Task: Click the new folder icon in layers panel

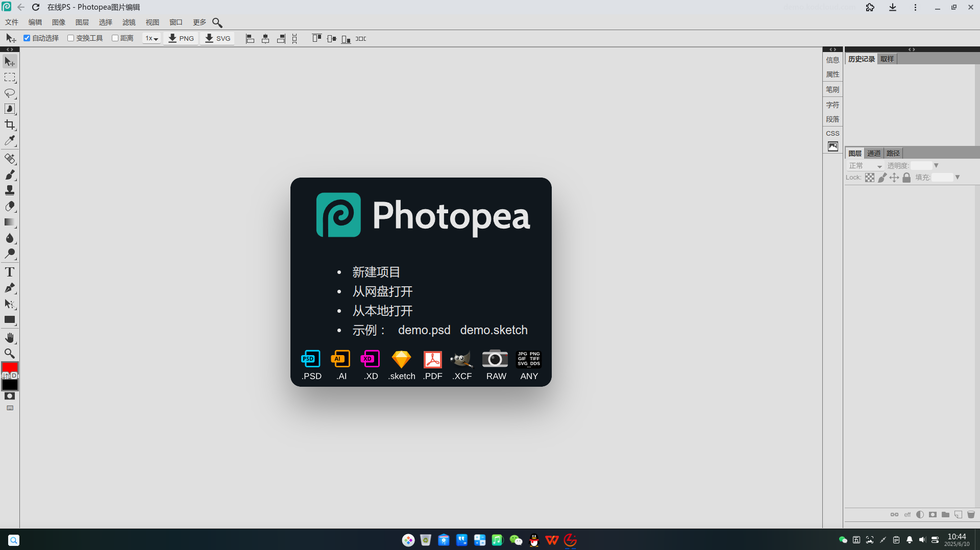Action: point(945,514)
